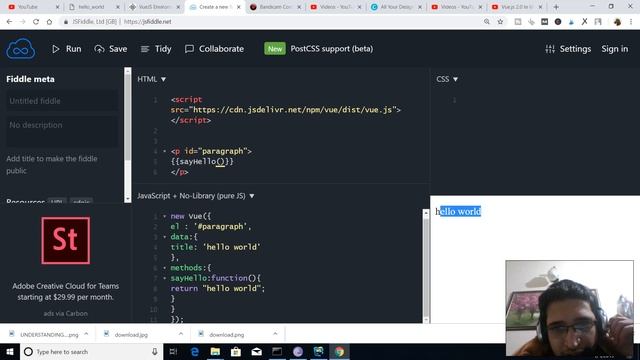Click the JSFiddle cloud logo
This screenshot has width=640, height=360.
click(20, 49)
